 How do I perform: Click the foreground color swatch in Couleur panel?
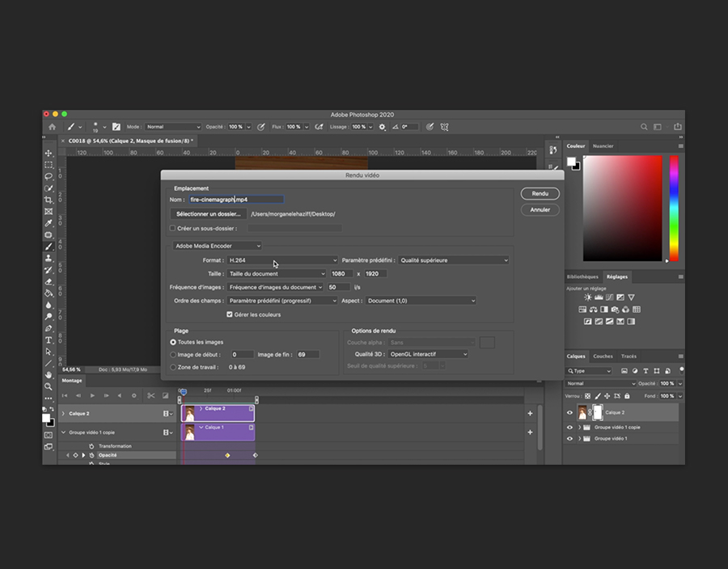[x=570, y=162]
